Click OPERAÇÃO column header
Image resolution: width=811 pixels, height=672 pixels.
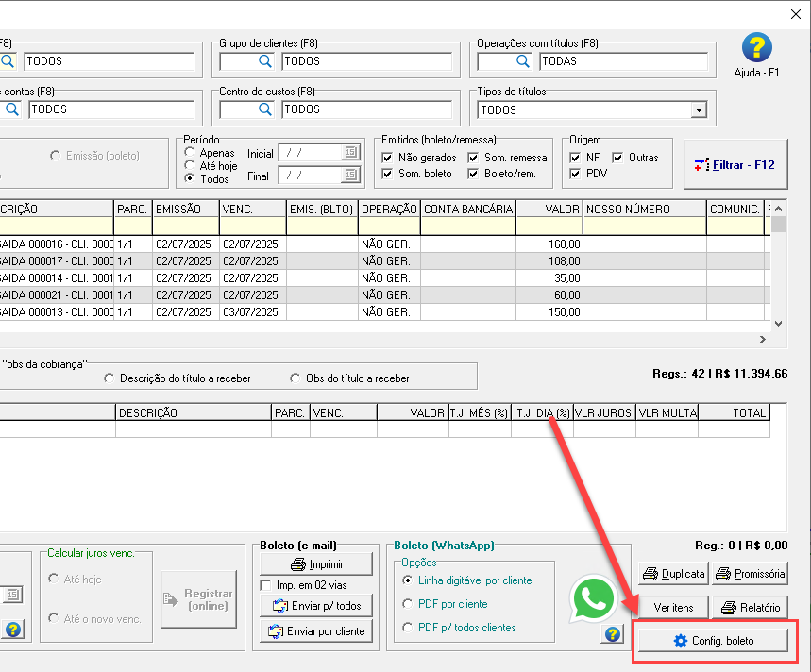click(x=389, y=209)
